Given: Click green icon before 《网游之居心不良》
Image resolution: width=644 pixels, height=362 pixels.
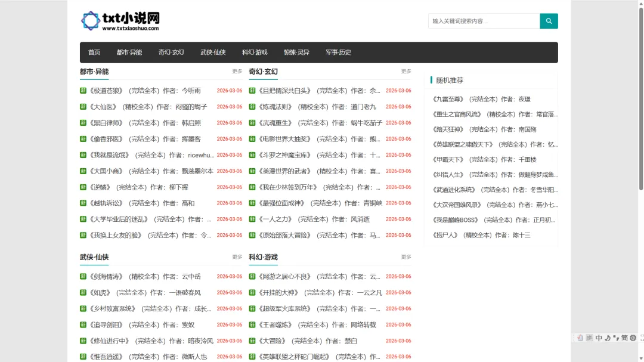Looking at the screenshot, I should tap(252, 277).
